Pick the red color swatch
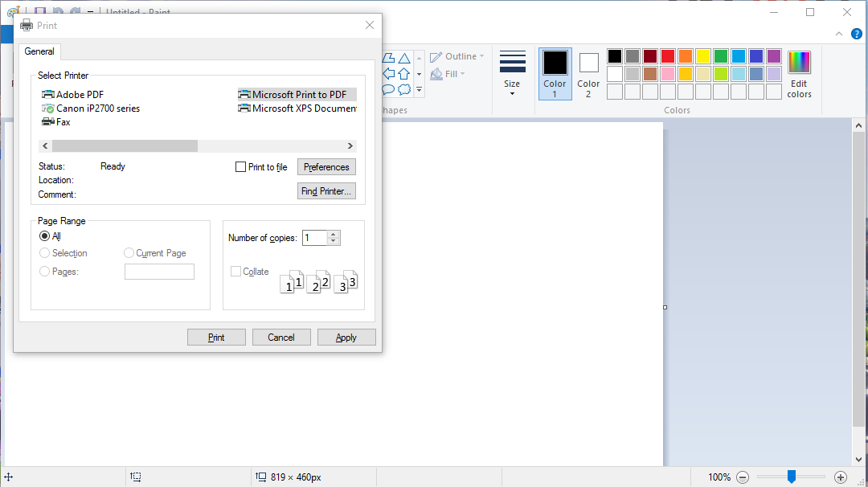Image resolution: width=868 pixels, height=487 pixels. [x=668, y=56]
